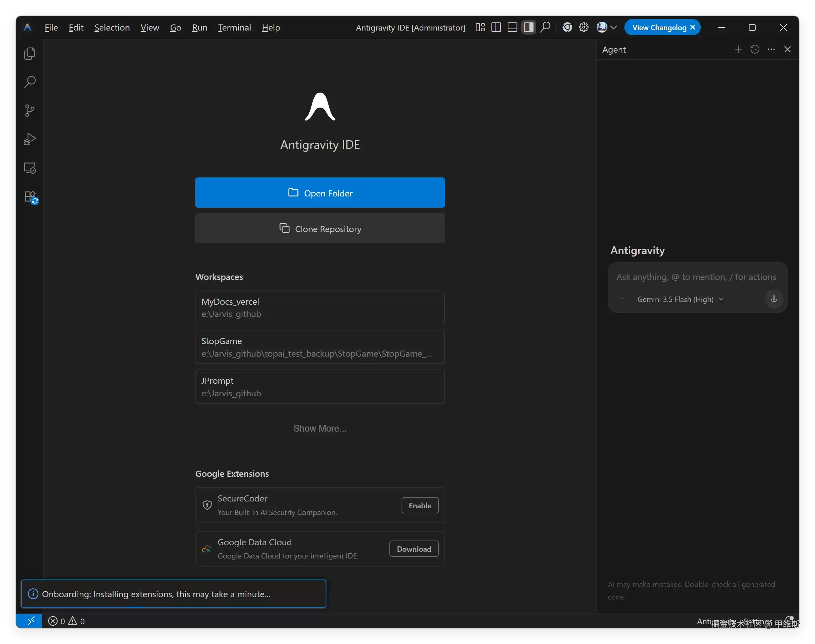Toggle the bottom panel visibility
Viewport: 815px width, 644px height.
tap(512, 27)
